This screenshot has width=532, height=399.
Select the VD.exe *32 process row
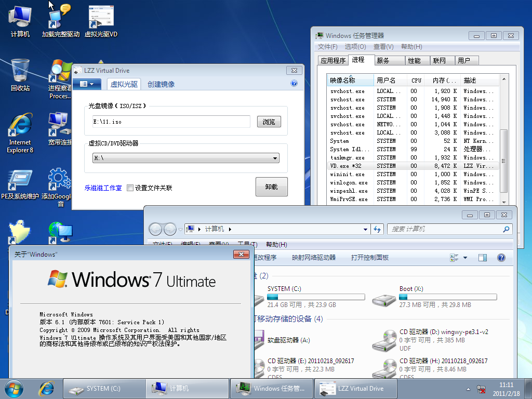(413, 166)
